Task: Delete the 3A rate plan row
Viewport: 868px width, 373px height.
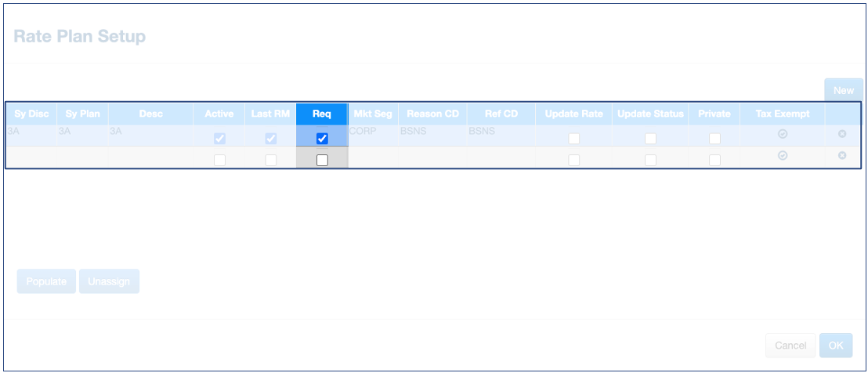Action: [x=842, y=135]
